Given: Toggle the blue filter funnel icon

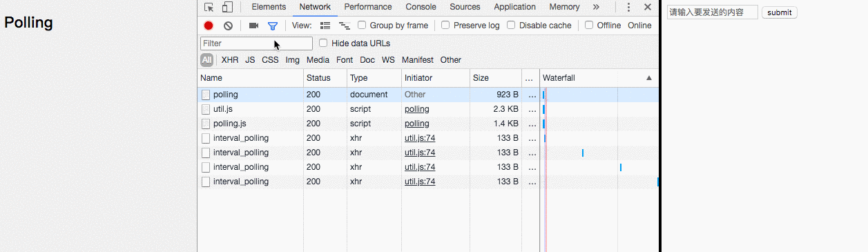Looking at the screenshot, I should (x=273, y=26).
